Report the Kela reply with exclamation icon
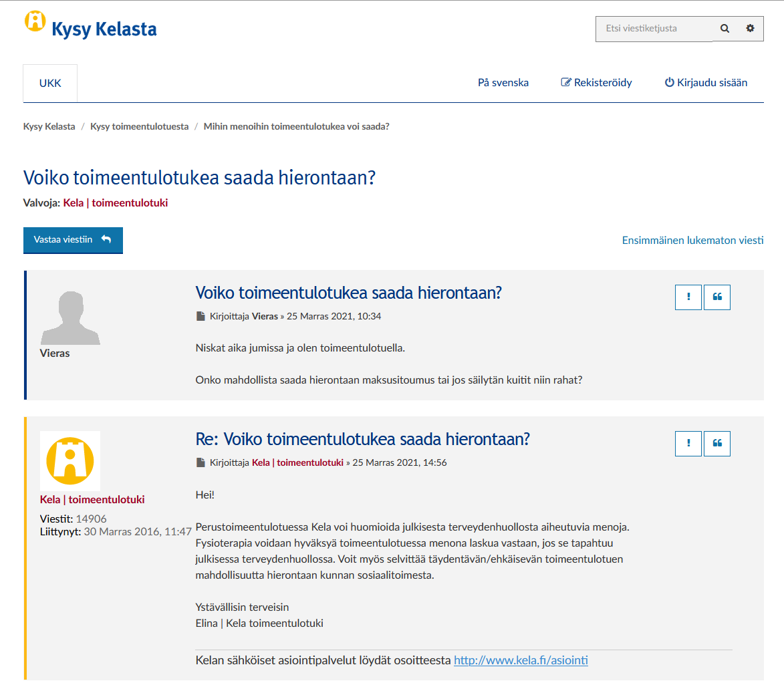Viewport: 784px width, 687px height. pyautogui.click(x=688, y=444)
